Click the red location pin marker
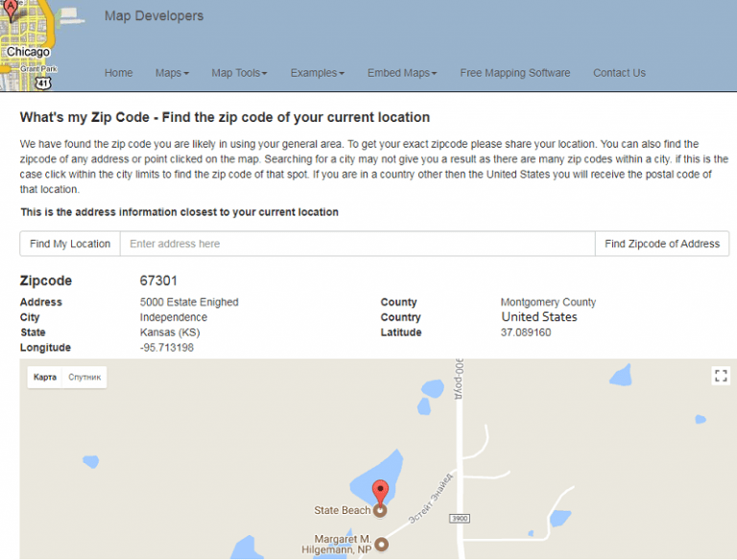 click(380, 493)
